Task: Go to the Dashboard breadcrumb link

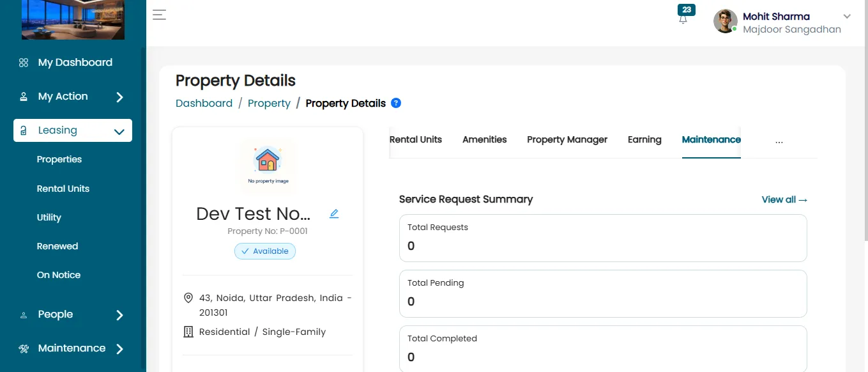Action: 204,103
